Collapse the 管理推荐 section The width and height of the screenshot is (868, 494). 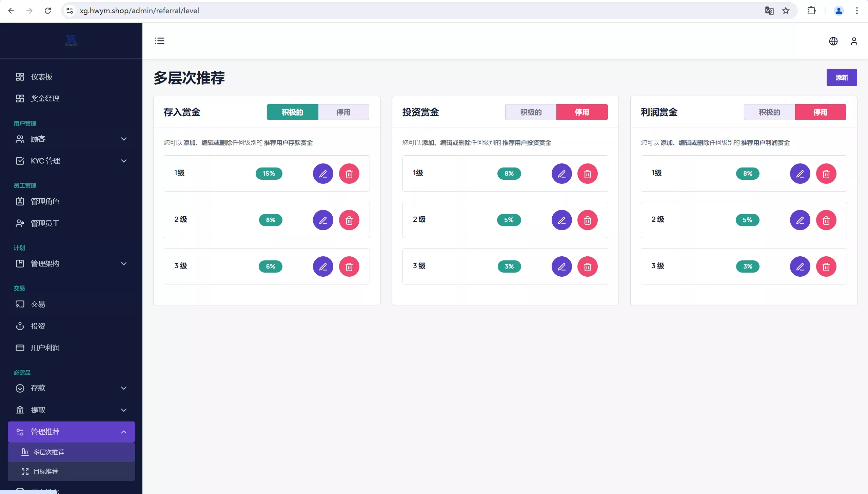tap(123, 432)
